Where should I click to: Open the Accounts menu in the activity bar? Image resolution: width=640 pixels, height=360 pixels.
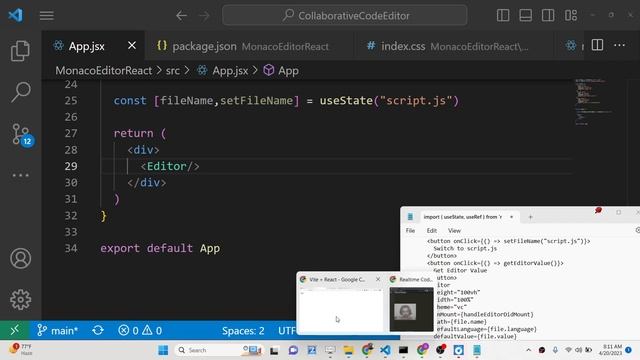pos(20,258)
